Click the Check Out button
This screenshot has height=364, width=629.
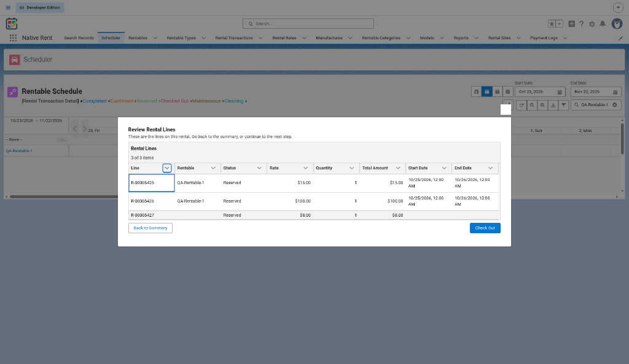(485, 228)
